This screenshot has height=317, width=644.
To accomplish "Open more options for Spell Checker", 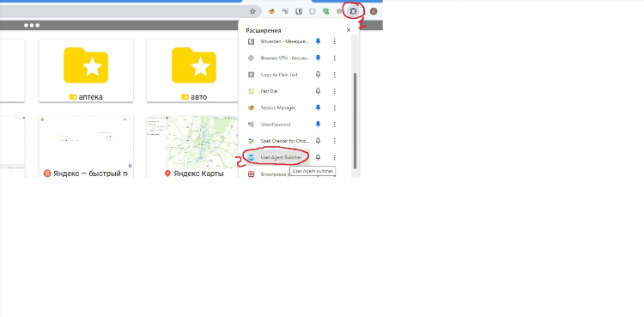I will pyautogui.click(x=334, y=141).
